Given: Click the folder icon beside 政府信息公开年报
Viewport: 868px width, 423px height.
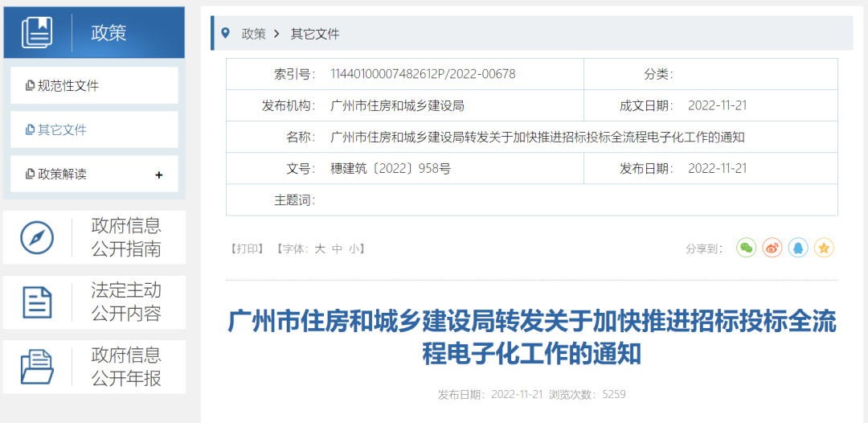Looking at the screenshot, I should tap(37, 367).
